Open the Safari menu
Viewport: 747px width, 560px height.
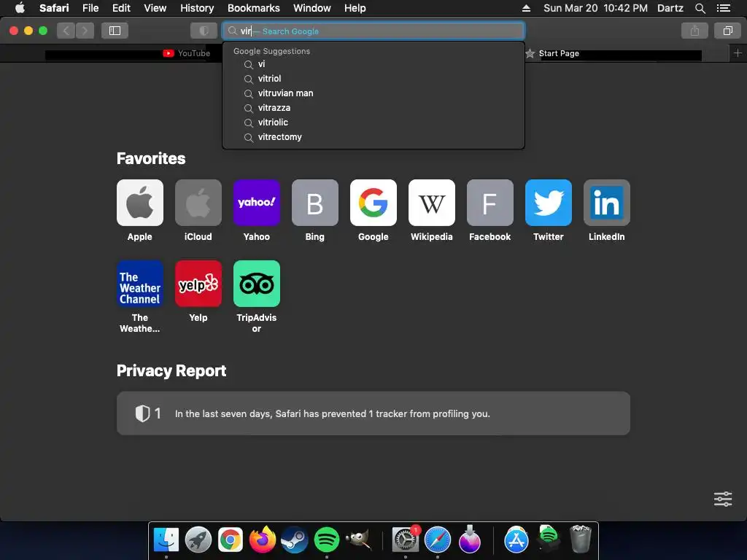click(54, 8)
